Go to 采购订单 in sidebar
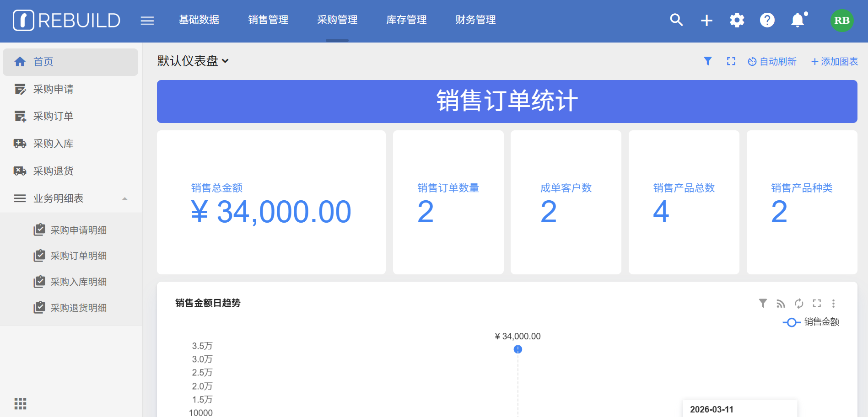This screenshot has width=868, height=417. (53, 116)
